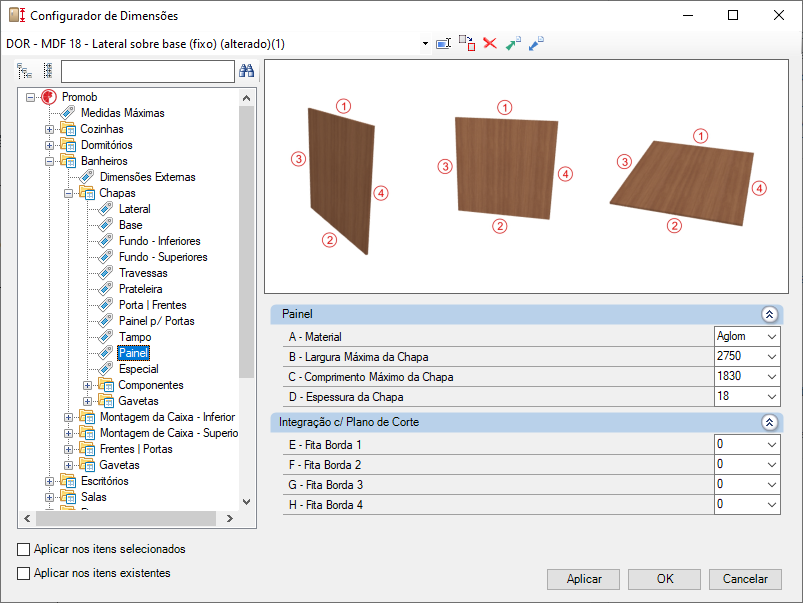Click the Cancelar button

click(745, 579)
